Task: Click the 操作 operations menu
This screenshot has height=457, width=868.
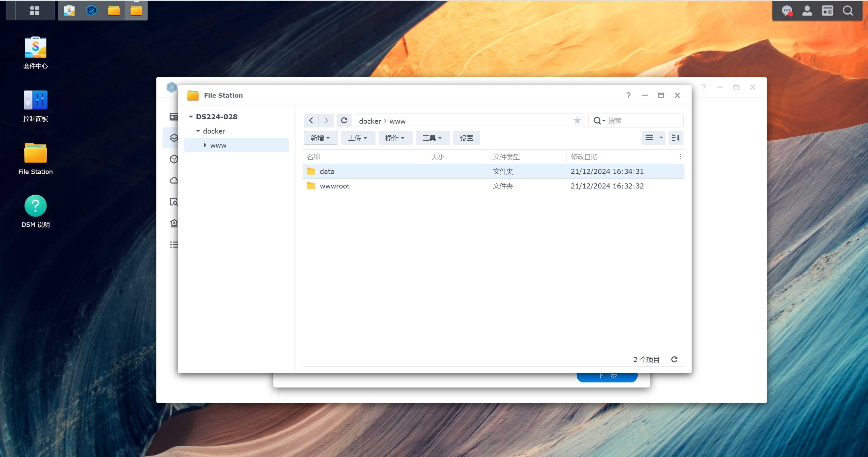Action: (396, 137)
